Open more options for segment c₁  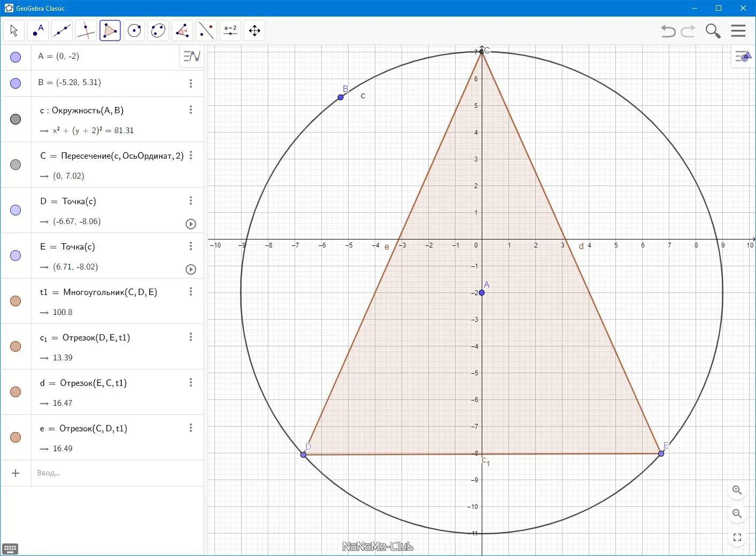pyautogui.click(x=191, y=337)
